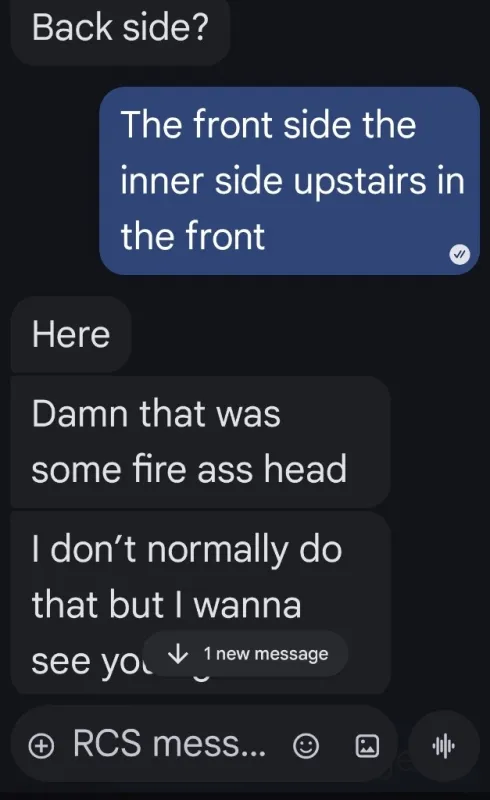The height and width of the screenshot is (800, 490).
Task: Select the blue 'The front side the inner side' bubble
Action: coord(289,181)
